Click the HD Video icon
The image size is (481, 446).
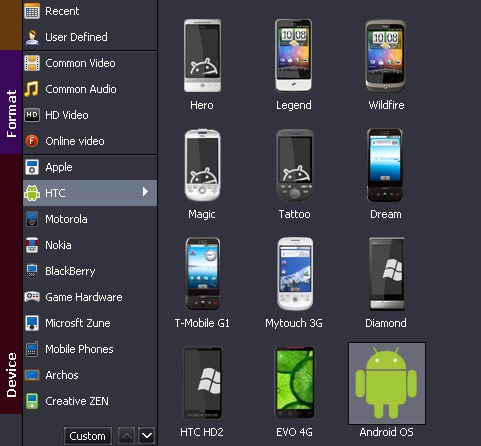pyautogui.click(x=32, y=115)
